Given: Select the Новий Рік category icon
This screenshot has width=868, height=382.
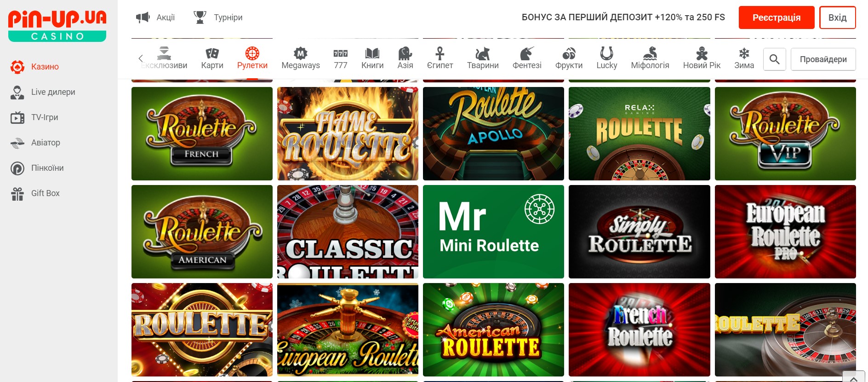Looking at the screenshot, I should [x=702, y=53].
